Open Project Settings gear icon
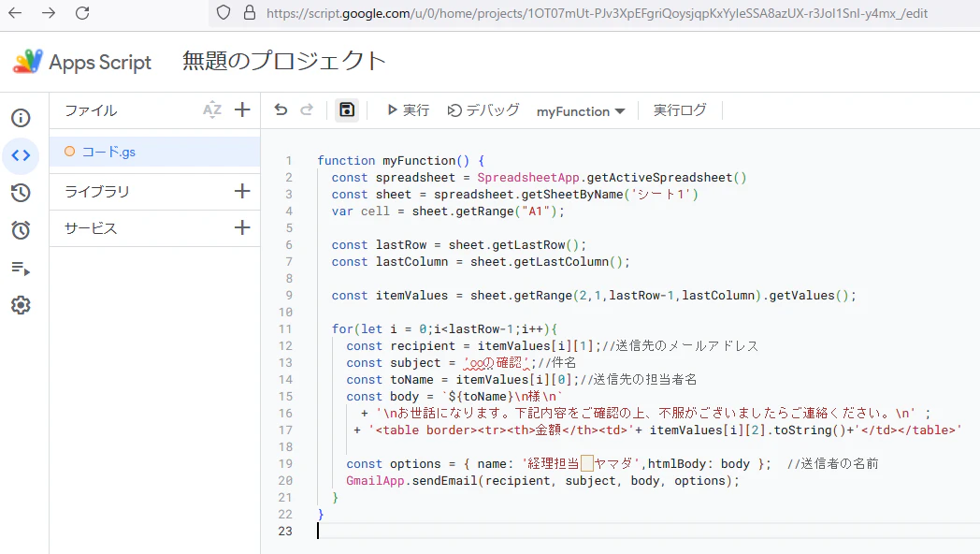Viewport: 980px width, 554px height. click(21, 305)
